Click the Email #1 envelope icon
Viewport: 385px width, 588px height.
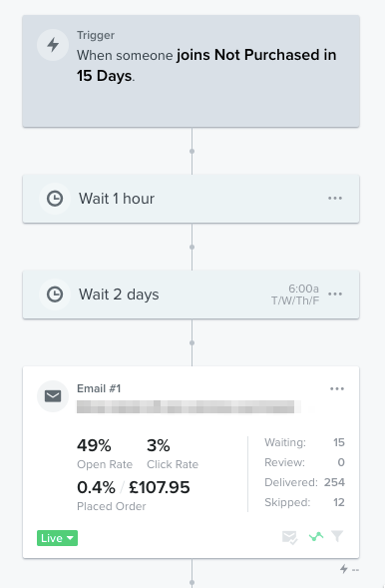click(x=53, y=396)
